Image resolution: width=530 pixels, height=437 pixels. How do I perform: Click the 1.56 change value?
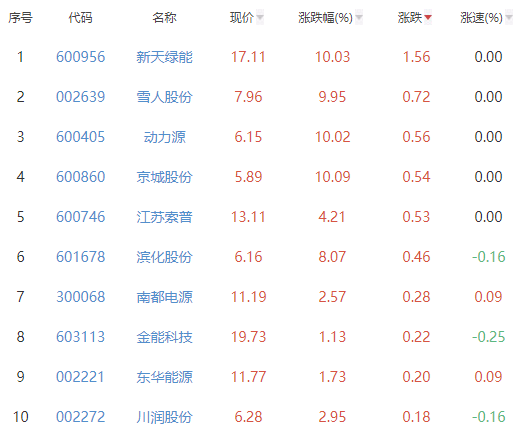[x=416, y=57]
